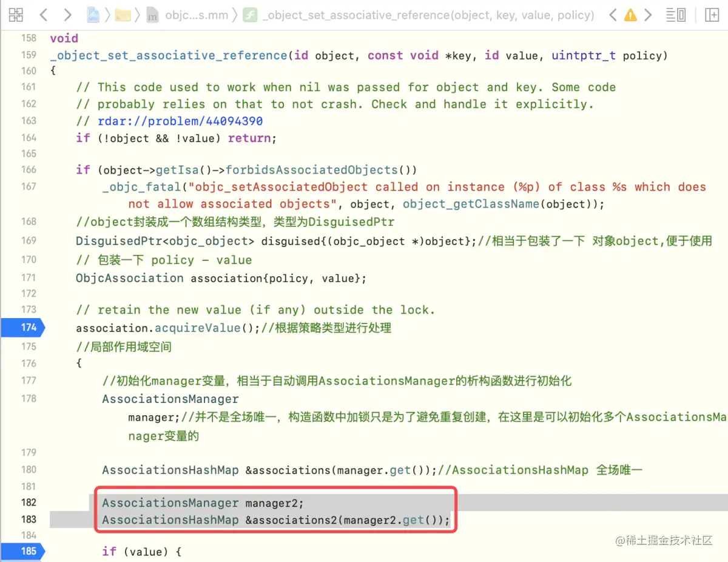
Task: Click 'return' on line 164
Action: point(249,138)
